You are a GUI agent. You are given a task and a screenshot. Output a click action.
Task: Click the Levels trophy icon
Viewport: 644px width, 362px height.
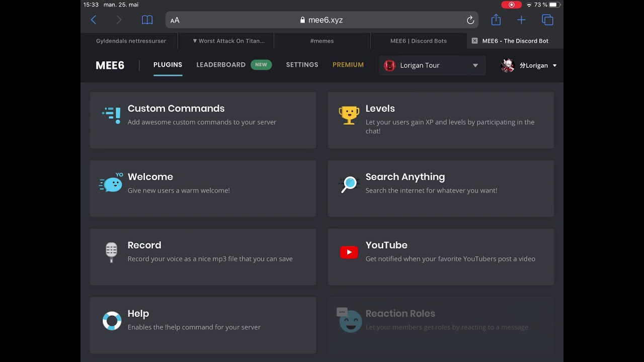349,115
